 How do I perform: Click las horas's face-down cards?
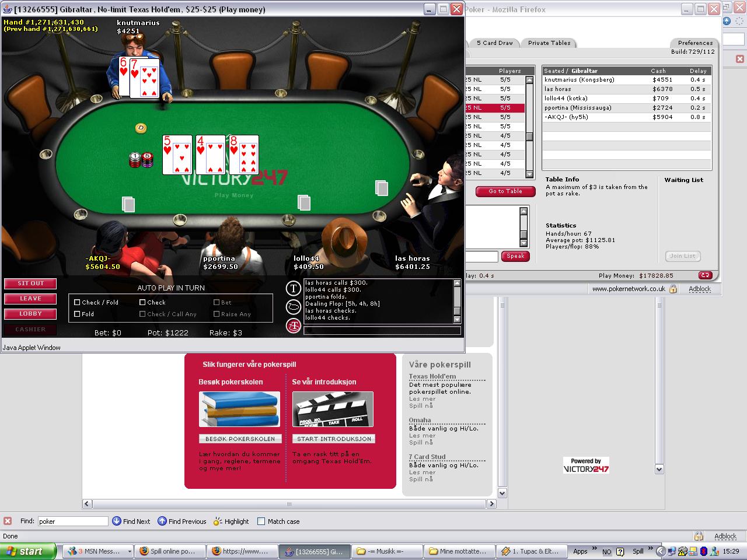tap(382, 188)
